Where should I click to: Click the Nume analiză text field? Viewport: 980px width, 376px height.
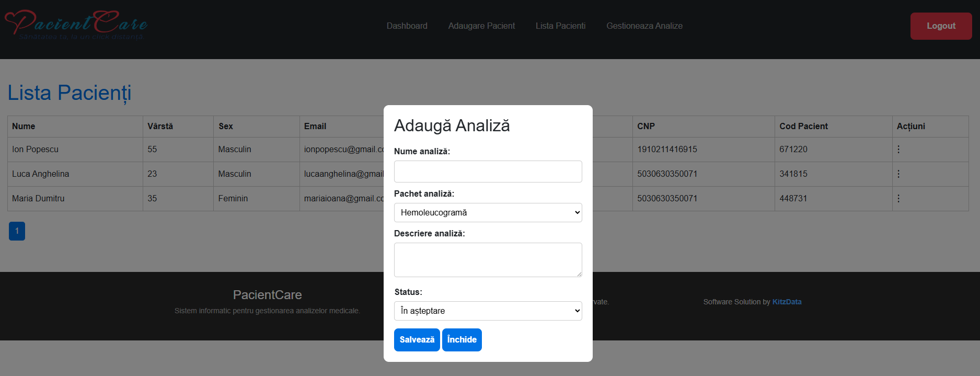click(488, 172)
